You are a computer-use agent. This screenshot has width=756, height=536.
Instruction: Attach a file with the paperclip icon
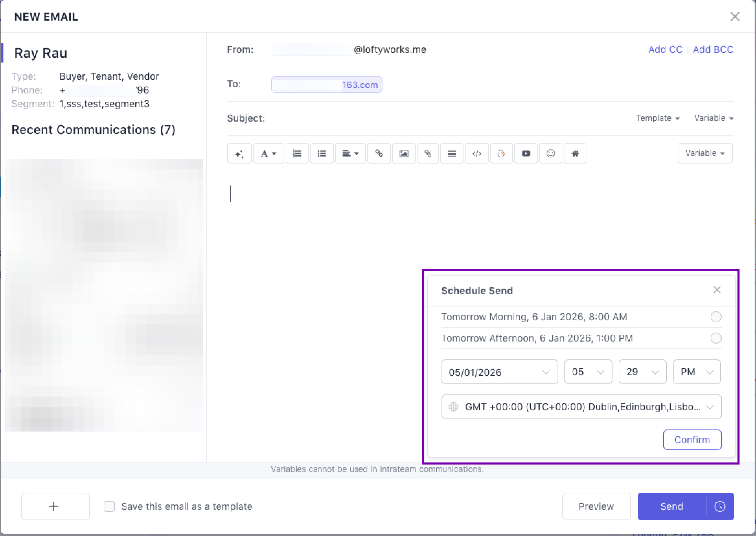point(428,153)
